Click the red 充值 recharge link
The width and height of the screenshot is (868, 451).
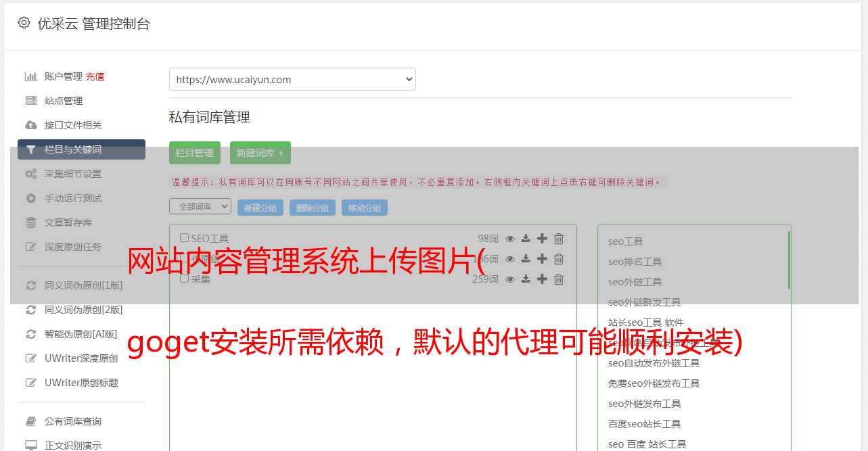click(95, 76)
